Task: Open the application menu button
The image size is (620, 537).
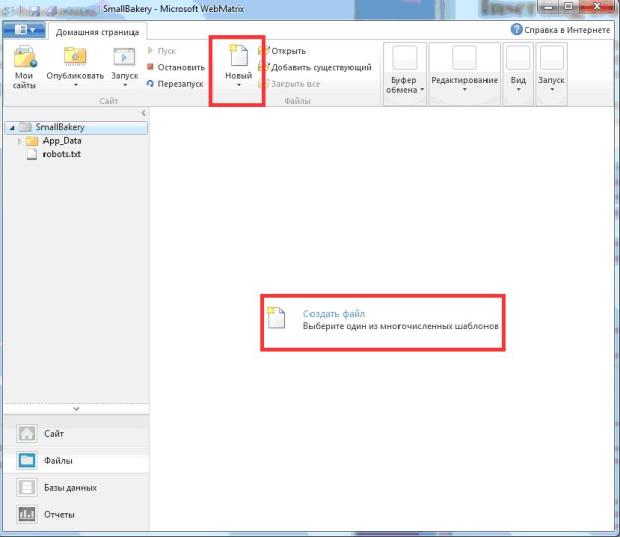Action: [24, 30]
